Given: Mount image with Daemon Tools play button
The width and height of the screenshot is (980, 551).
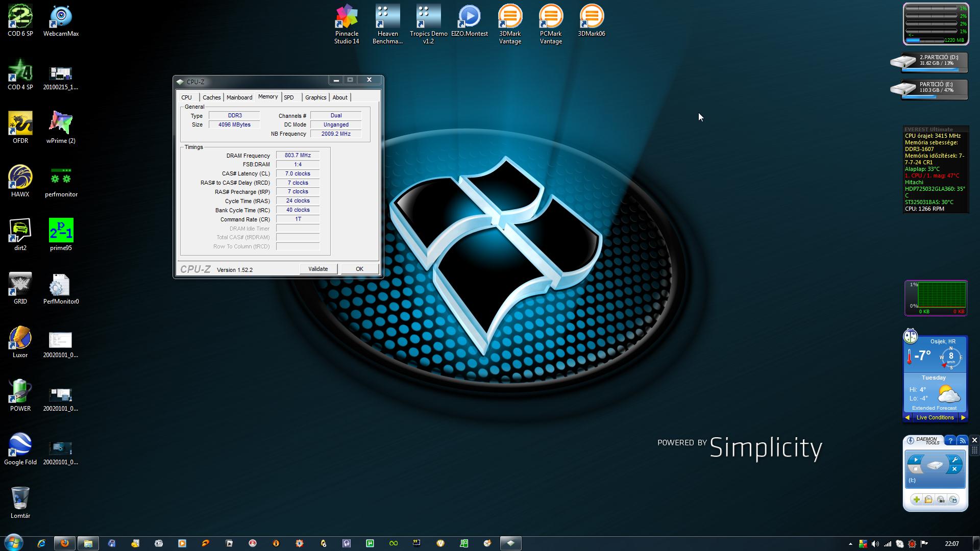Looking at the screenshot, I should (x=916, y=459).
